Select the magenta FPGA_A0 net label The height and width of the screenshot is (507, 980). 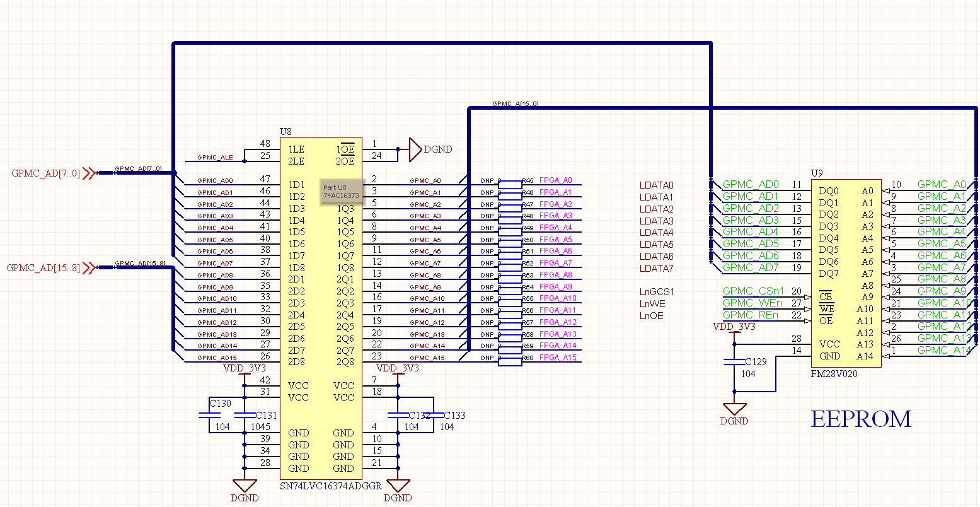(556, 180)
